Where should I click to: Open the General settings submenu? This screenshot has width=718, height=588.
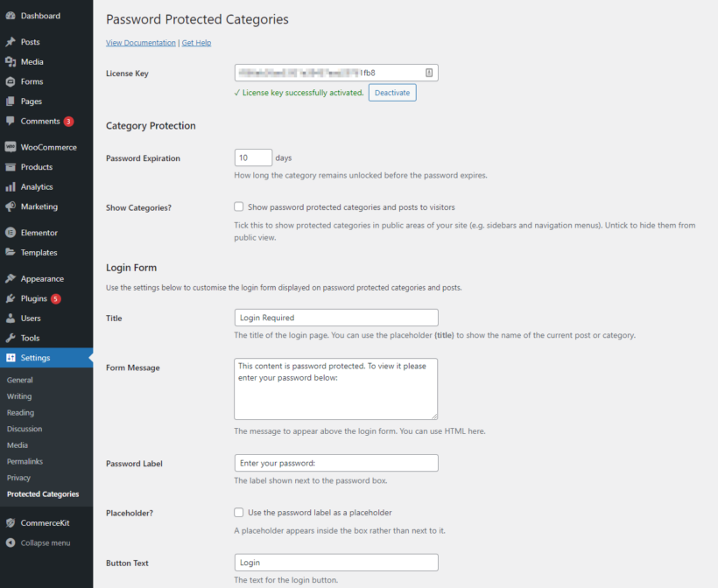pyautogui.click(x=19, y=380)
